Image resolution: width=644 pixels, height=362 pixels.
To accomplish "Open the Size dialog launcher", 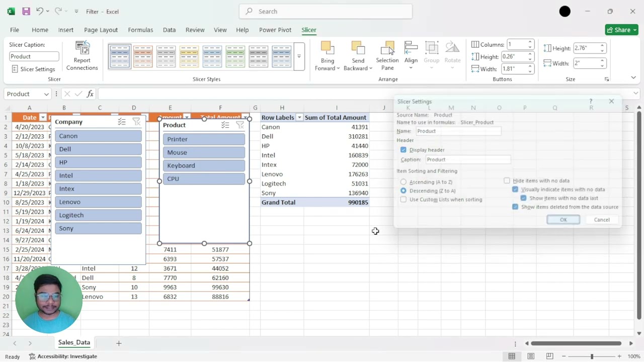I will click(607, 79).
